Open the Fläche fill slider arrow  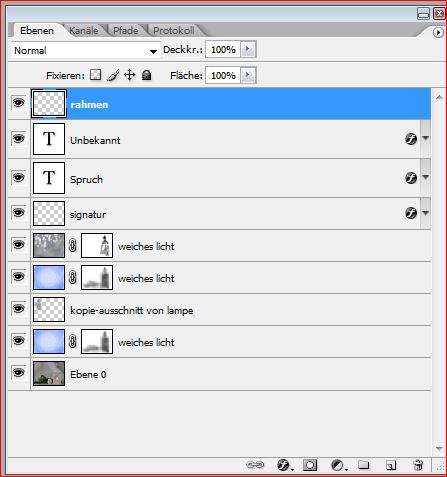click(248, 75)
